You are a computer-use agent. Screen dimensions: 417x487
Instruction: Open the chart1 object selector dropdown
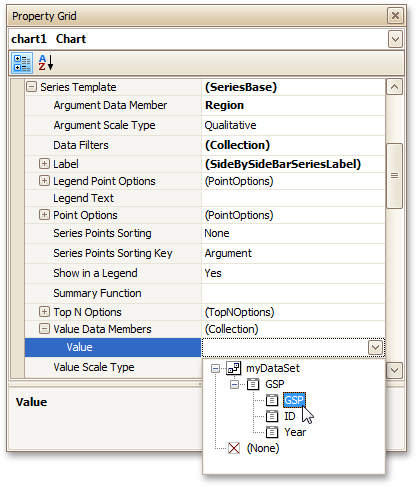[x=395, y=39]
